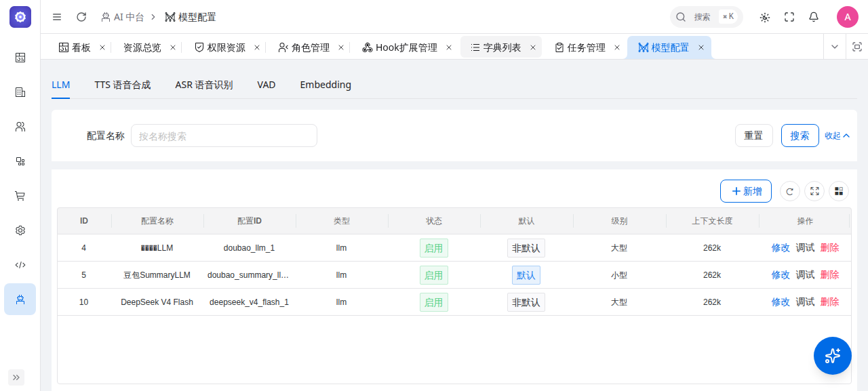
Task: Click the 新增 add button
Action: pos(746,191)
